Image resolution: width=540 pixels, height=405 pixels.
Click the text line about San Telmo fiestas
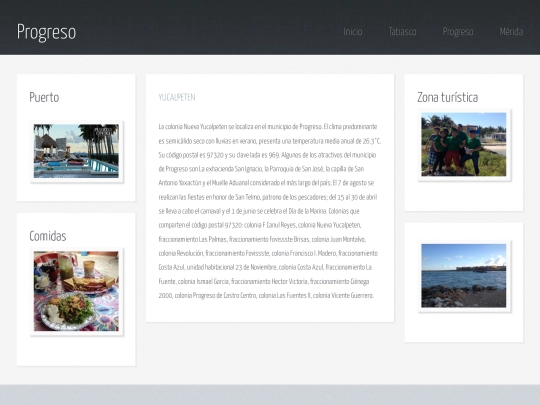(268, 197)
